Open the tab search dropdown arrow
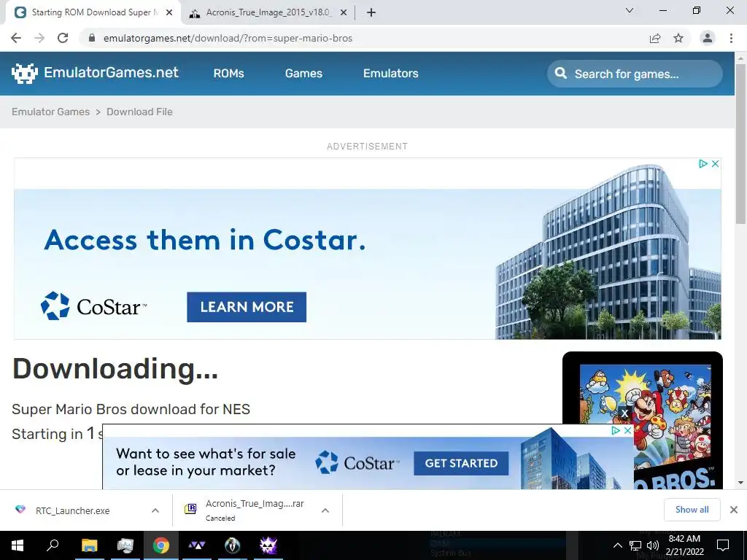Image resolution: width=747 pixels, height=560 pixels. point(630,10)
